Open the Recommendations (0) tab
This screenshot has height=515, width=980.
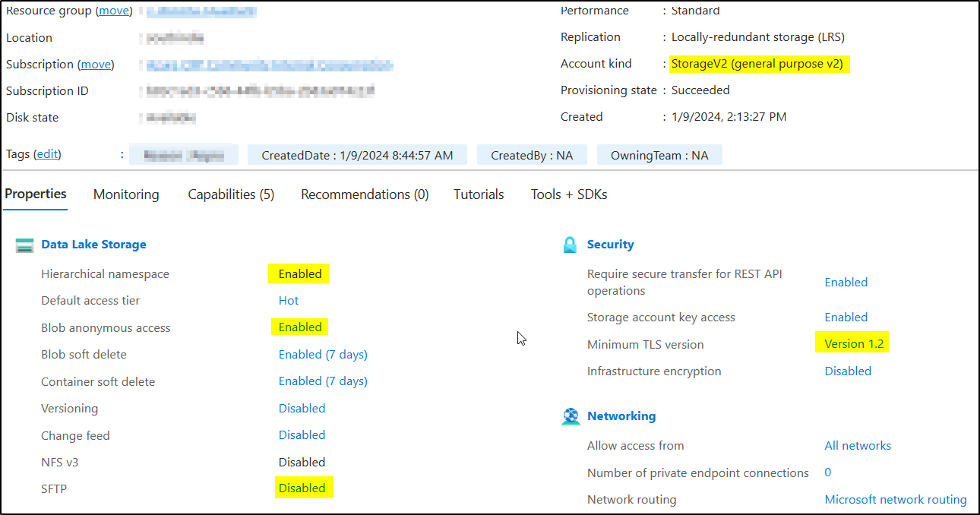pos(365,194)
